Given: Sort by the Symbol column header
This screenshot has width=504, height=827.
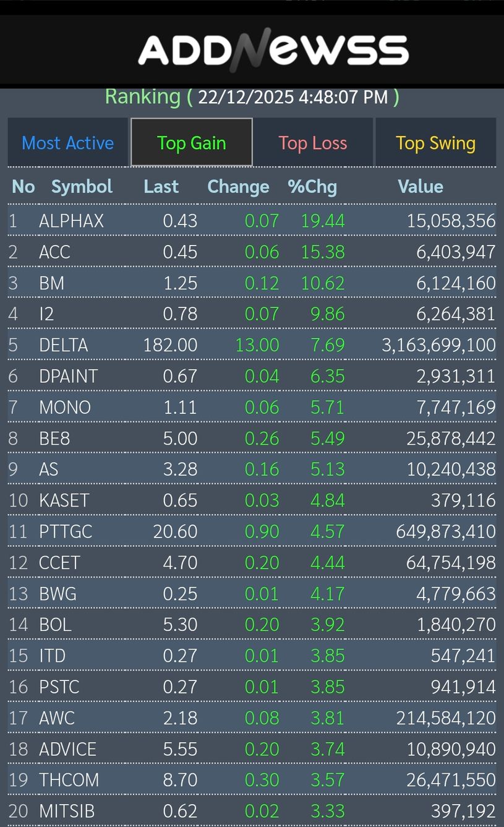Looking at the screenshot, I should click(x=82, y=186).
